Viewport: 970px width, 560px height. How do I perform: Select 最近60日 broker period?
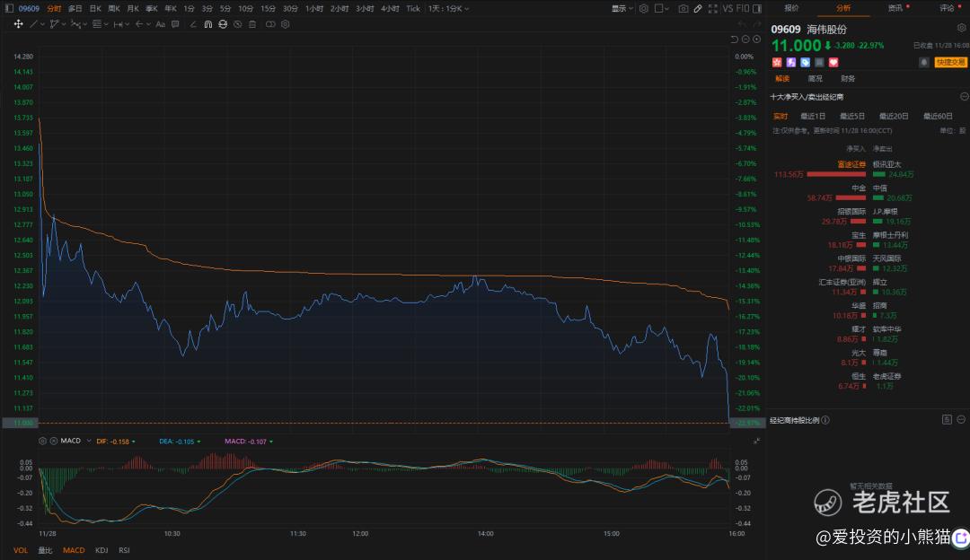938,116
